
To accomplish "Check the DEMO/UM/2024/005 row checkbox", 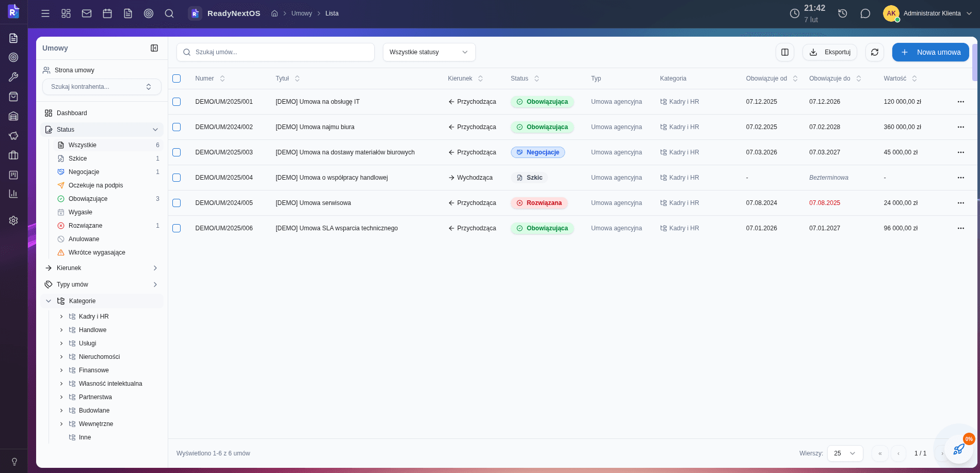I will 176,203.
